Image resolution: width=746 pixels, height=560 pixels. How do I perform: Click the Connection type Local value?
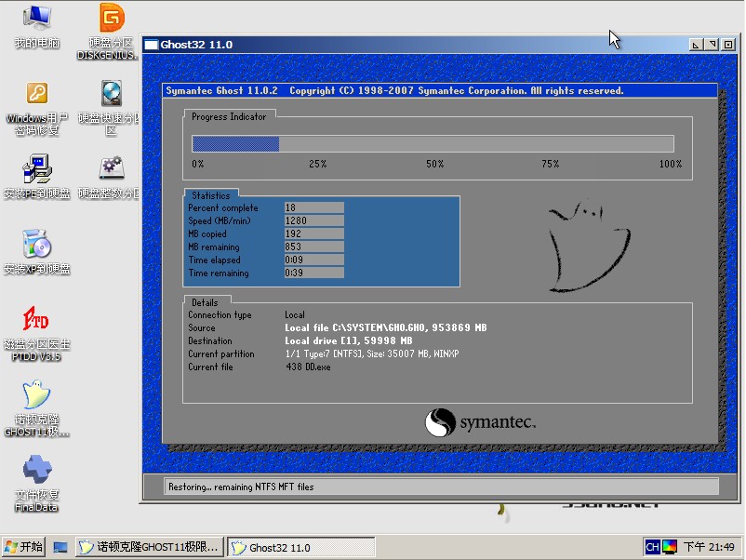pos(295,315)
